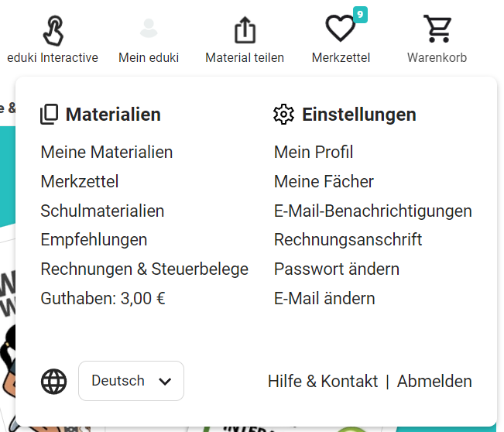Log out with Abmelden
504x432 pixels.
(434, 382)
